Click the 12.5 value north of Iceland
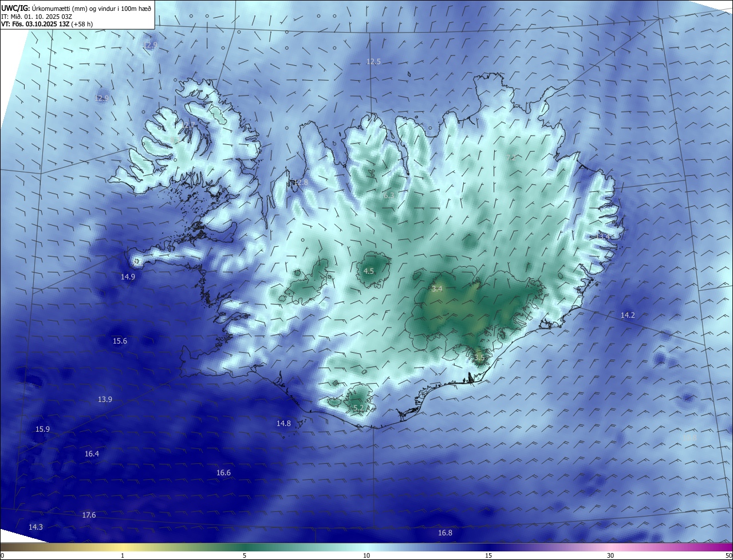 pyautogui.click(x=373, y=61)
